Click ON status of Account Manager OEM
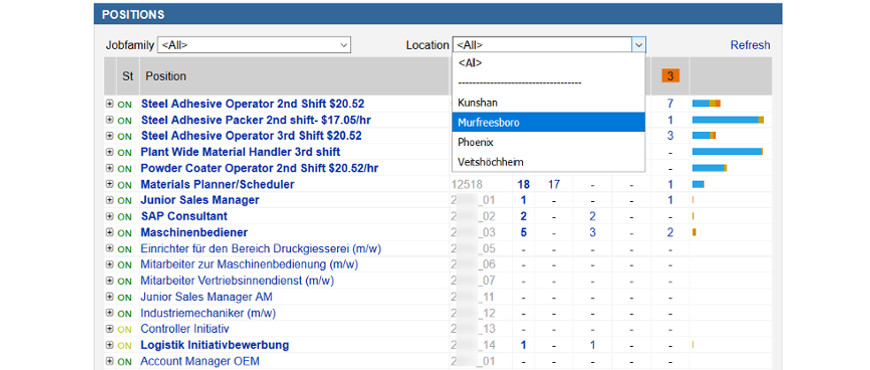 tap(124, 362)
